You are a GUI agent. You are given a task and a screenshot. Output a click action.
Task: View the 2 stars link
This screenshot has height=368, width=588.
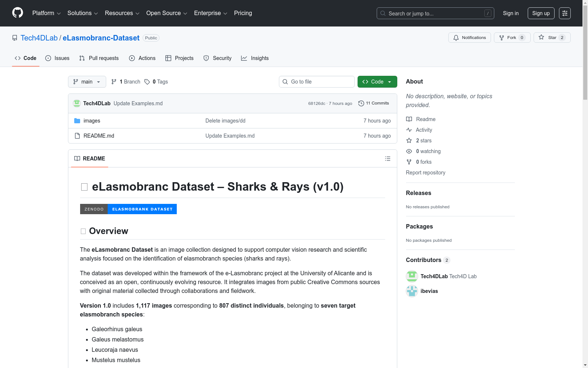(419, 141)
